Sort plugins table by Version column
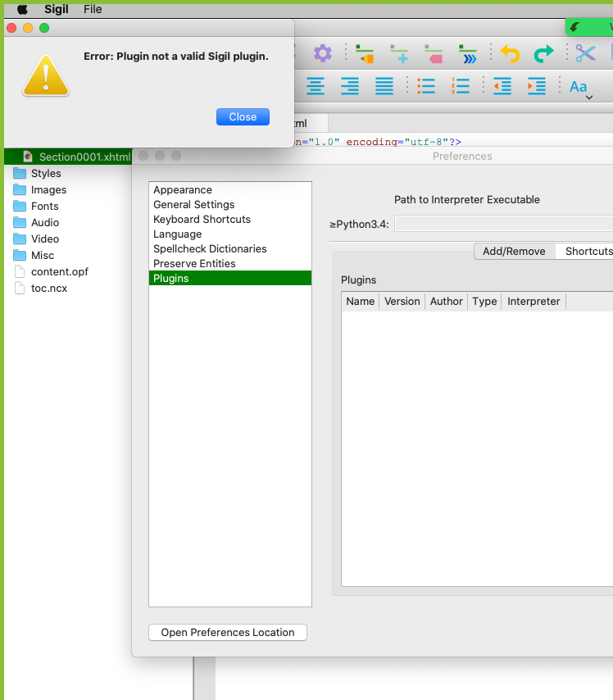The width and height of the screenshot is (613, 700). pos(402,302)
